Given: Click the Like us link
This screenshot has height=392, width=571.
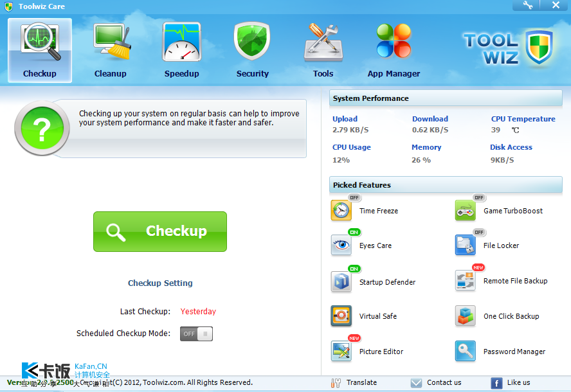Looking at the screenshot, I should pos(518,382).
